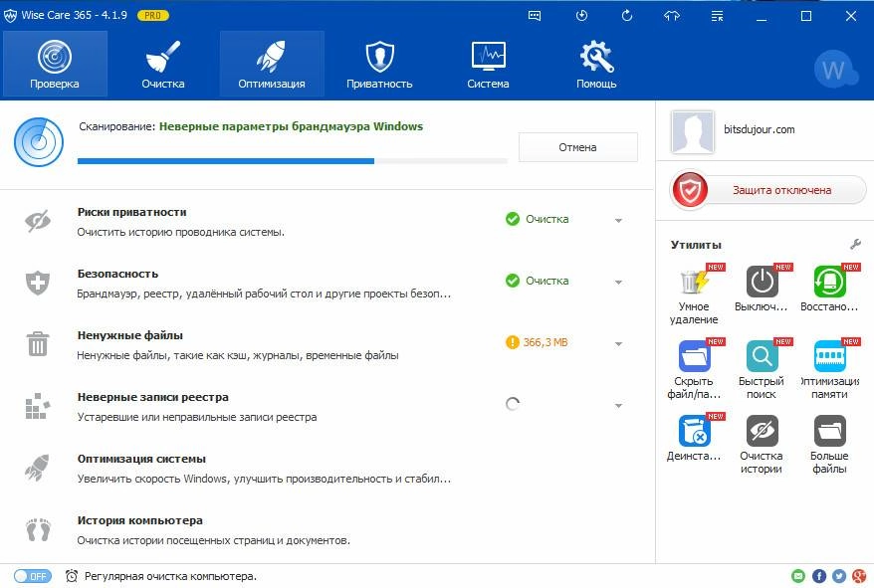Select the Помощь tab
This screenshot has height=588, width=874.
click(596, 64)
